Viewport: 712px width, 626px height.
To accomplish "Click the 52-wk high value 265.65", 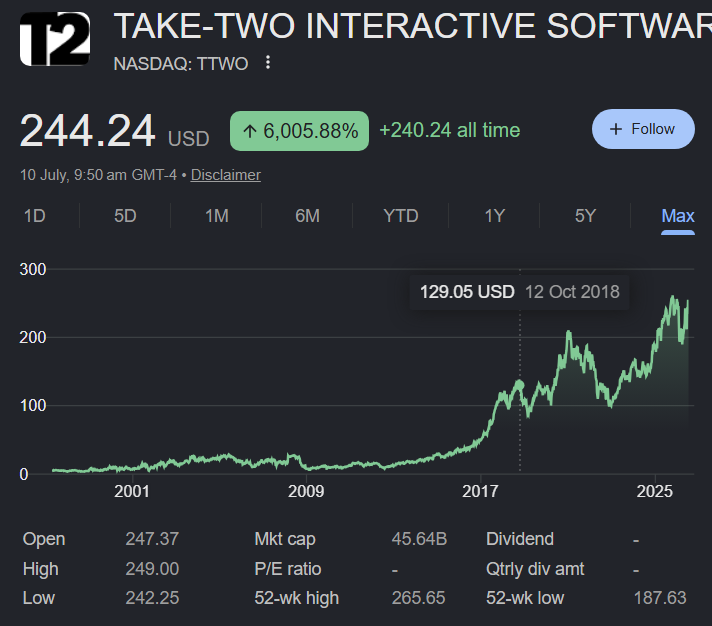I will coord(418,598).
